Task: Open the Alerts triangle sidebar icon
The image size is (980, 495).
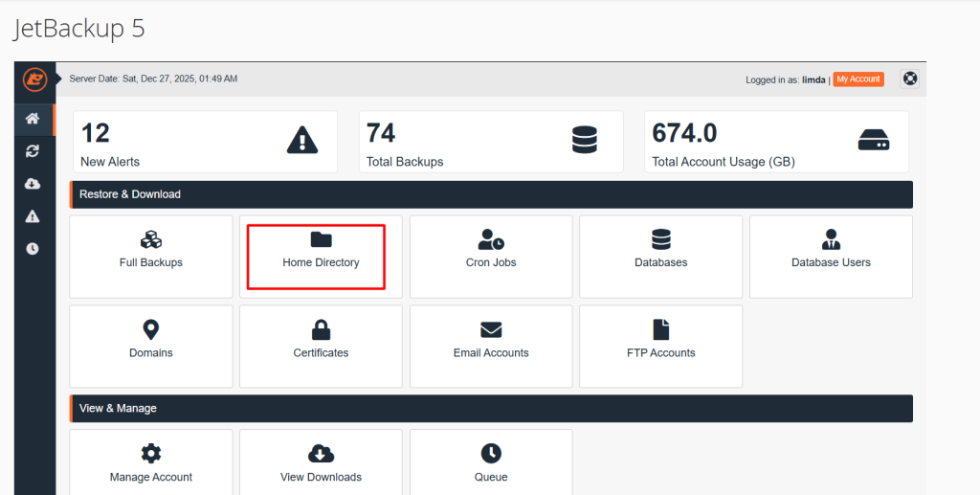Action: click(x=33, y=216)
